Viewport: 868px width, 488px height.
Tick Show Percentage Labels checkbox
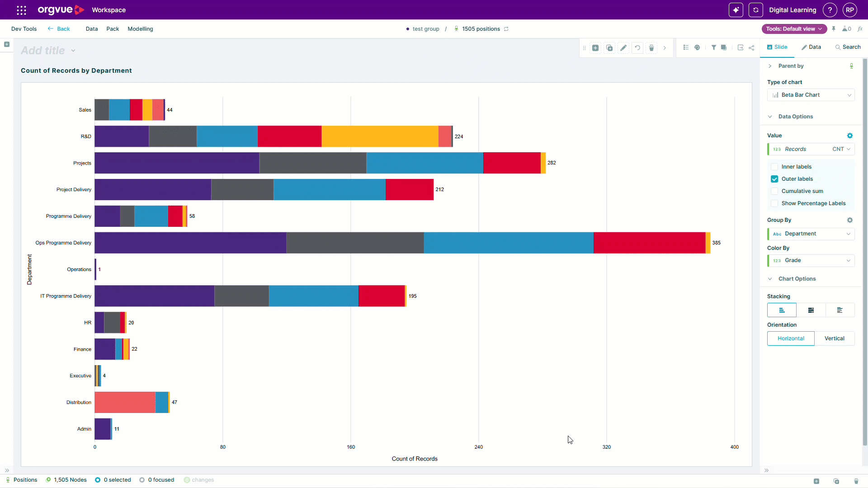pos(774,203)
